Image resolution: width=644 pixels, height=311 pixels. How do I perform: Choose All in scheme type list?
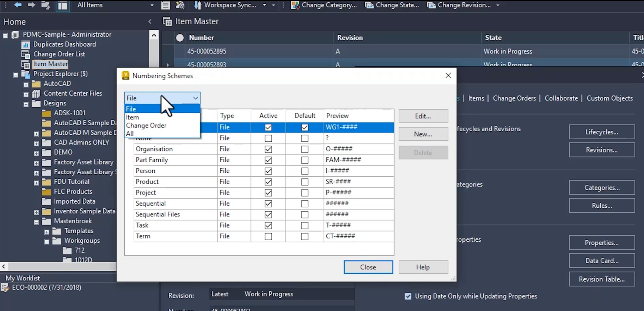tap(162, 133)
